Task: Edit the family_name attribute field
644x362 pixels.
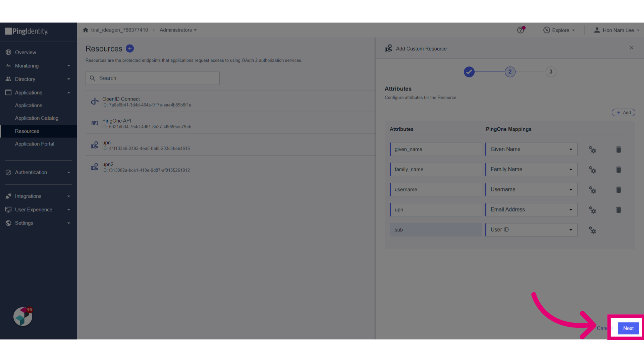Action: coord(436,169)
